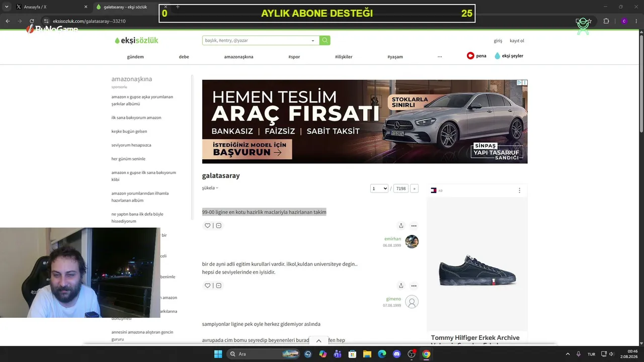This screenshot has width=644, height=362.
Task: Open the Chrome extensions puzzle icon
Action: click(606, 21)
